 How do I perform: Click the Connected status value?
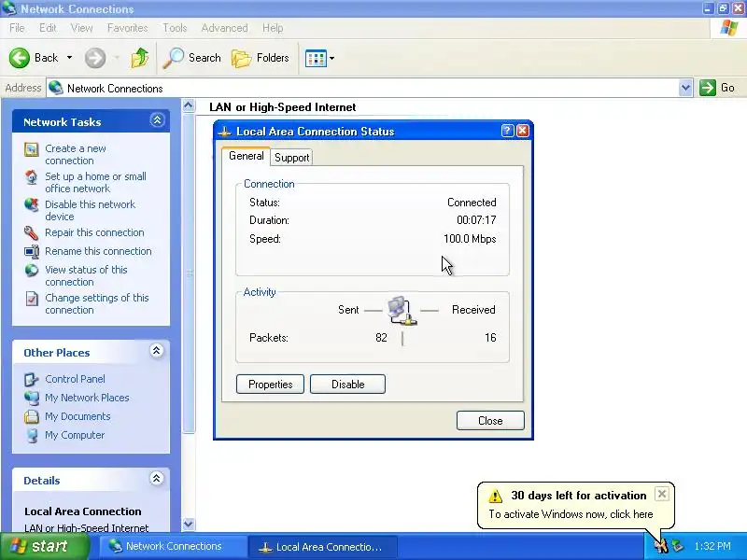pos(472,203)
